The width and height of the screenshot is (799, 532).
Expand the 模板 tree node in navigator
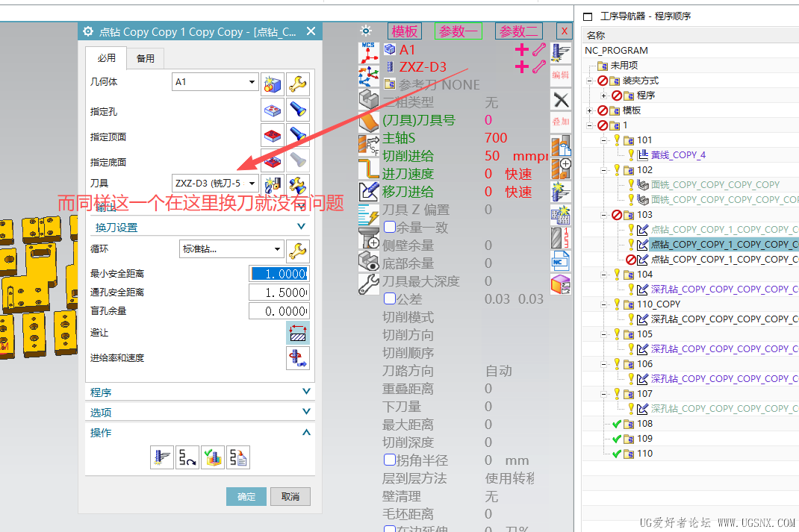(x=589, y=110)
